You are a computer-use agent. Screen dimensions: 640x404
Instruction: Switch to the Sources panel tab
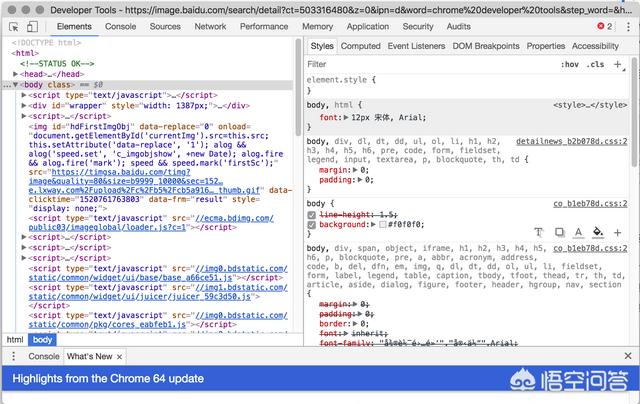(x=165, y=27)
